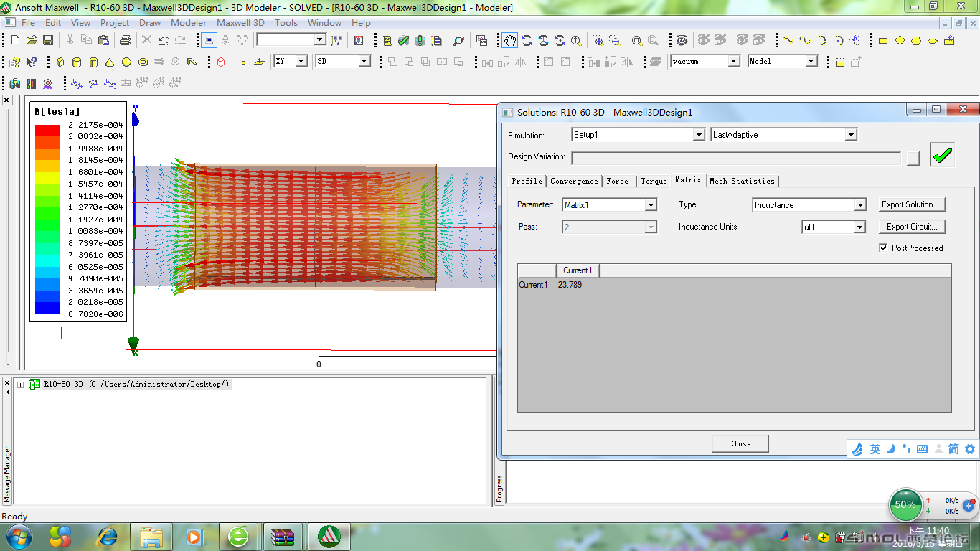Open Windows Explorer folder on the taskbar

coord(151,536)
